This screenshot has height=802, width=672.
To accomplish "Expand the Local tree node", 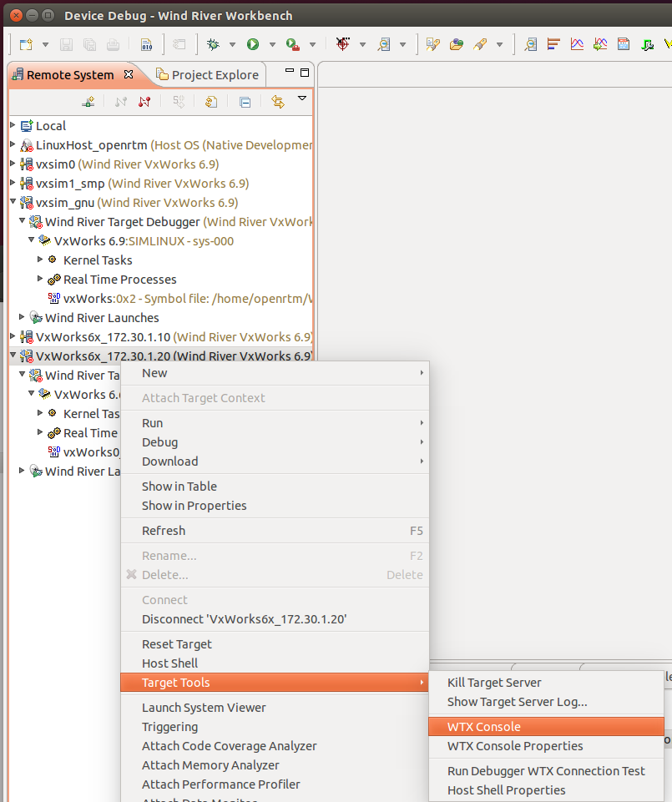I will tap(13, 125).
